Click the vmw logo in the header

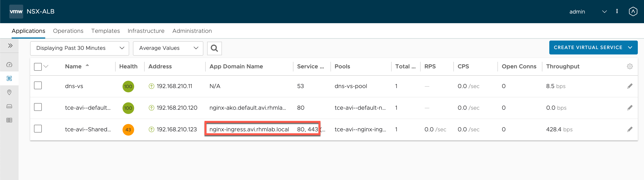click(16, 11)
